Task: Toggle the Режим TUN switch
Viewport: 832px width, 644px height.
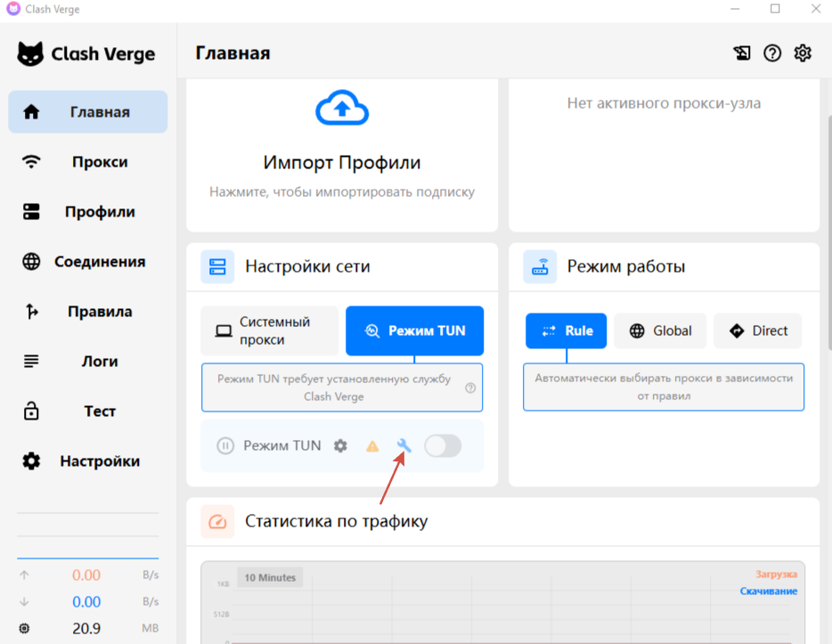Action: point(443,445)
